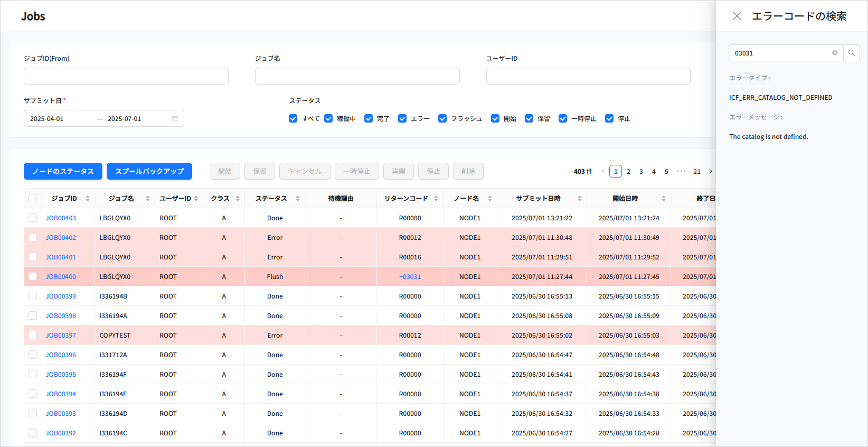
Task: Click ICF_ERR_CATALOG_NOT_DEFINED error type text
Action: (781, 98)
